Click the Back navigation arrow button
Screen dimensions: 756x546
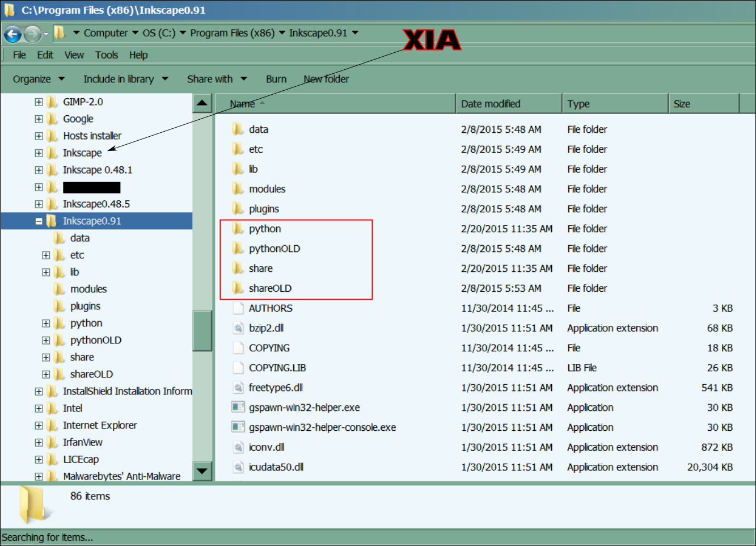(12, 34)
